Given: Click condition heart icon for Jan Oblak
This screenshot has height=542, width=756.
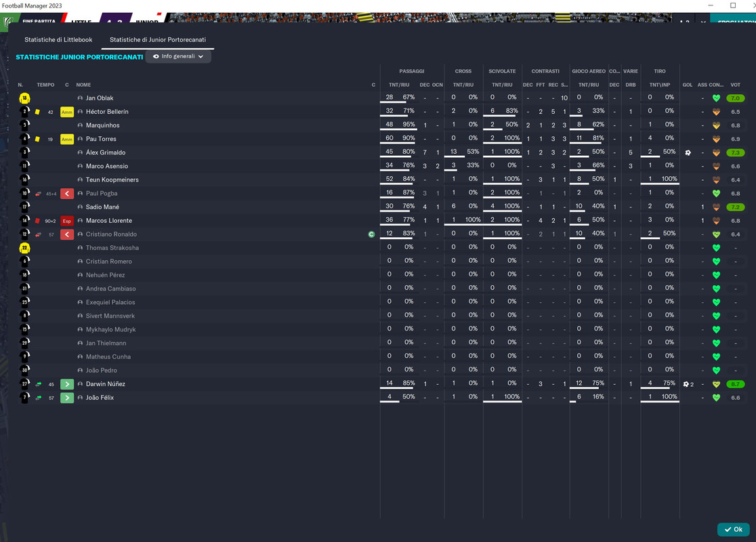Looking at the screenshot, I should click(717, 98).
